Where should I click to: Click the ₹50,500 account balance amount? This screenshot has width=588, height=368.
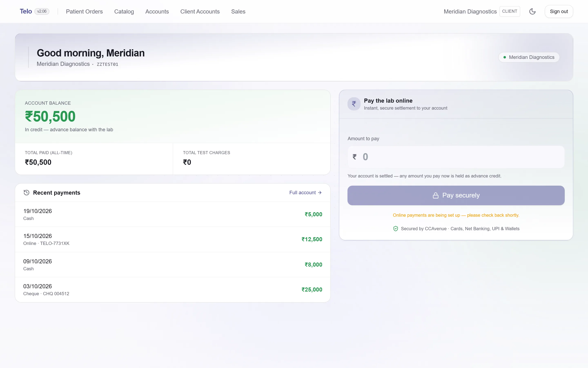click(50, 116)
